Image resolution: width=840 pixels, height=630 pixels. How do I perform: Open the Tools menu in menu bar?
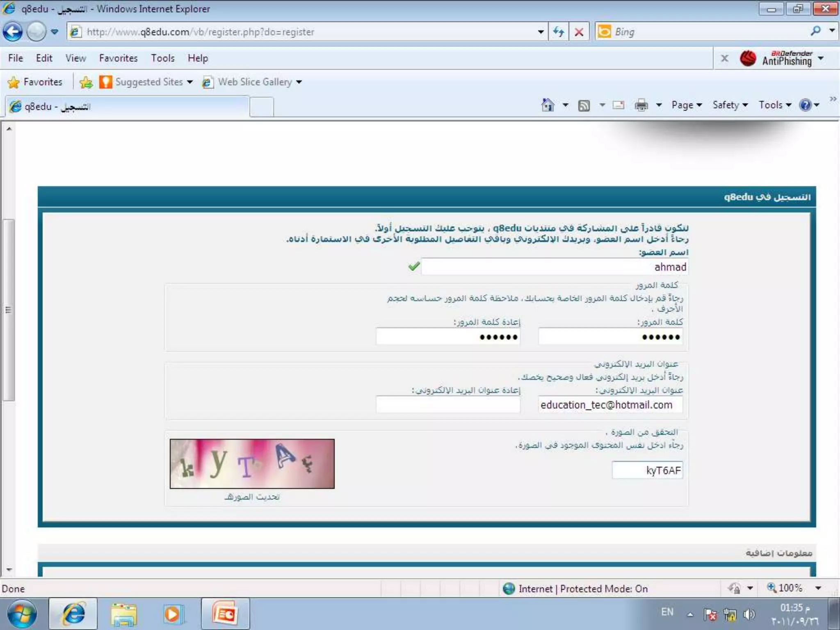pyautogui.click(x=162, y=58)
